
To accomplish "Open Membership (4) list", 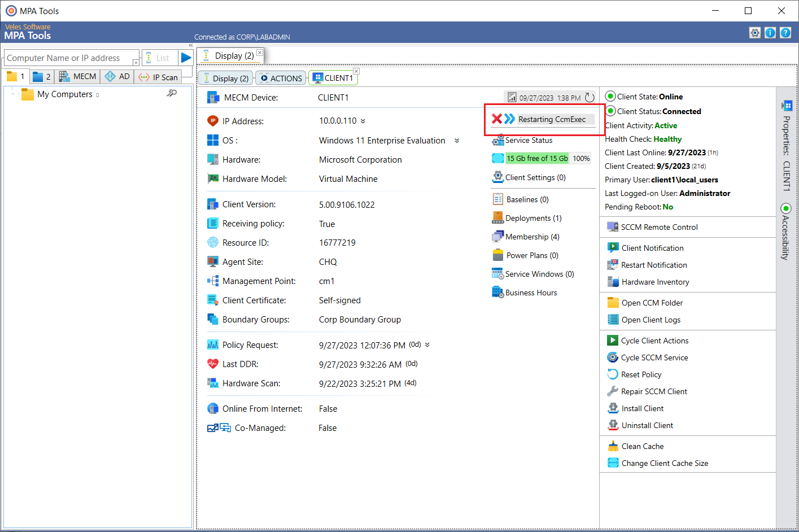I will [532, 237].
